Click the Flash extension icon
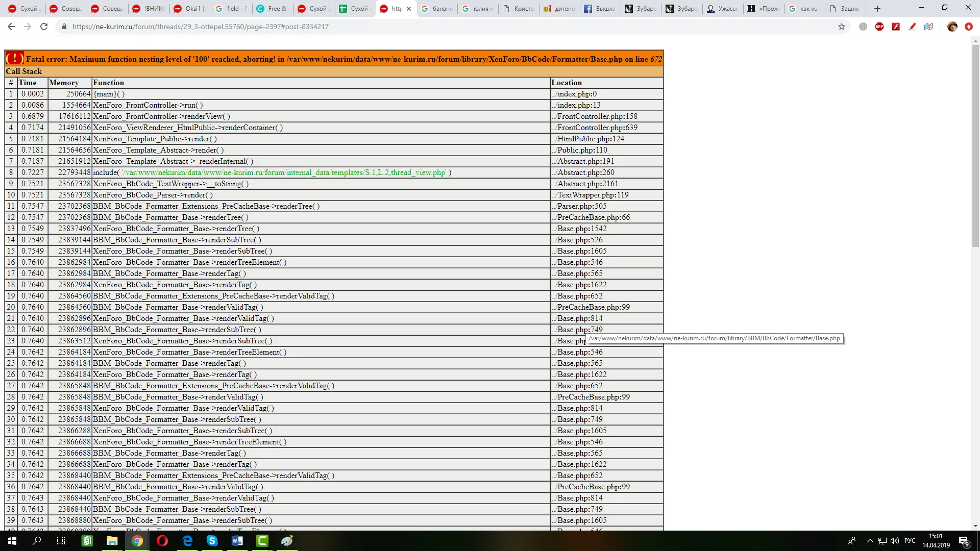 point(896,27)
